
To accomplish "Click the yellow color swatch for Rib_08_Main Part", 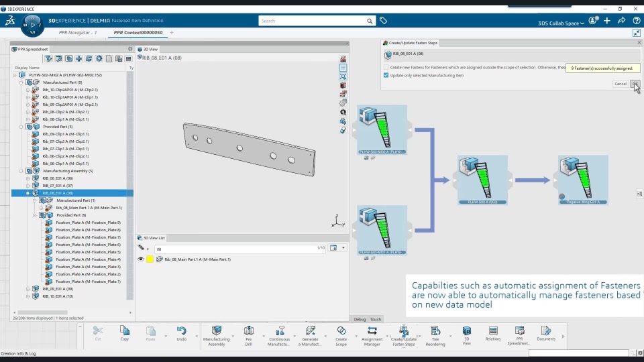I will [150, 259].
